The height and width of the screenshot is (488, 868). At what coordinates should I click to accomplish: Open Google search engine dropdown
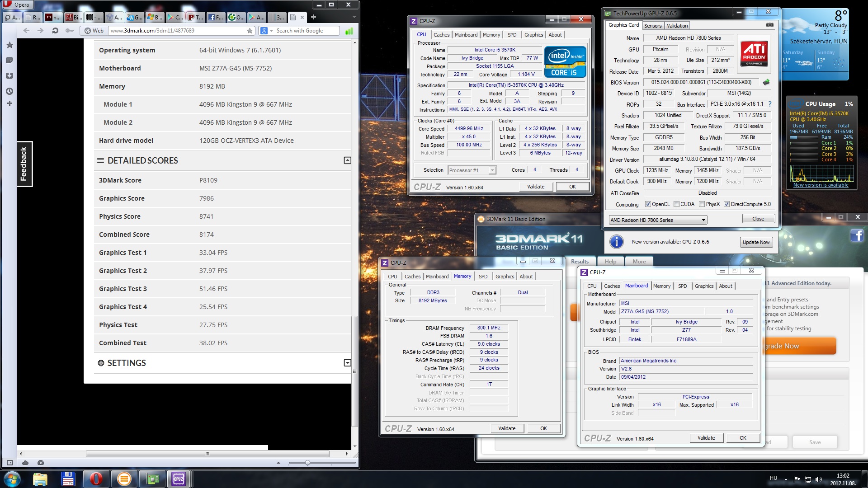click(x=271, y=31)
